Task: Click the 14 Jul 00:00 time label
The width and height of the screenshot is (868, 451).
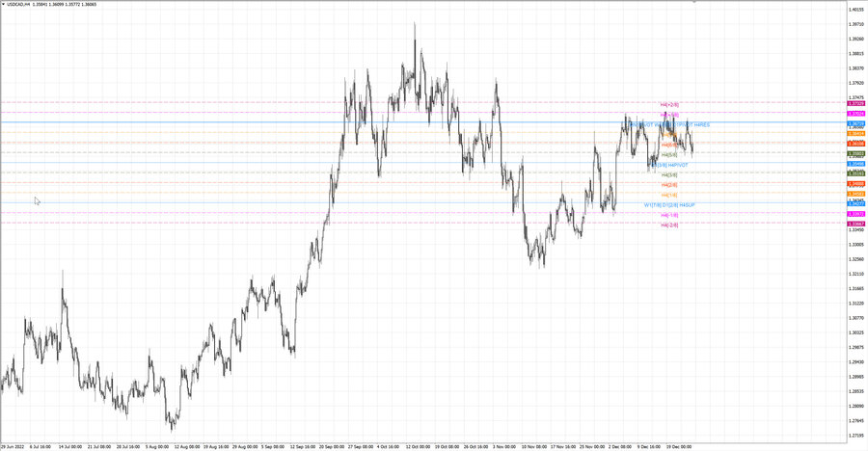Action: pos(70,446)
